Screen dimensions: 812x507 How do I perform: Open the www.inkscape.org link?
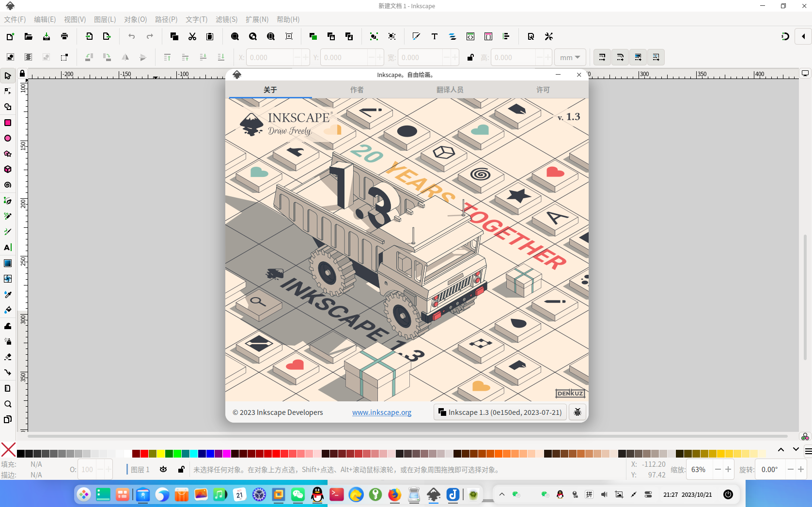pyautogui.click(x=381, y=412)
